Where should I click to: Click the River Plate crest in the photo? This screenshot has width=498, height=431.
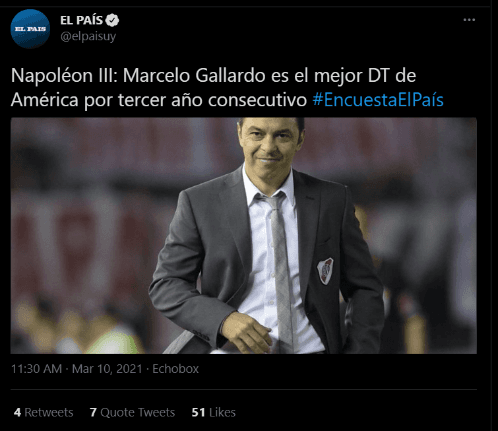[x=325, y=271]
